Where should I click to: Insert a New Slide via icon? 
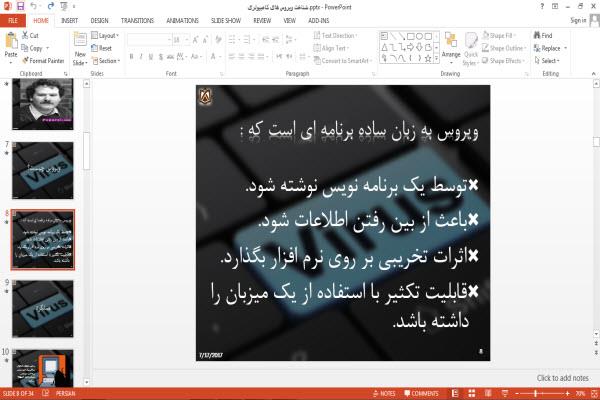(x=80, y=41)
